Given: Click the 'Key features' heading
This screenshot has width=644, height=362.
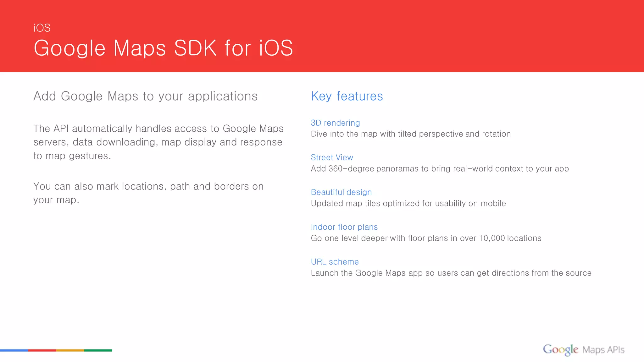Looking at the screenshot, I should click(x=347, y=96).
